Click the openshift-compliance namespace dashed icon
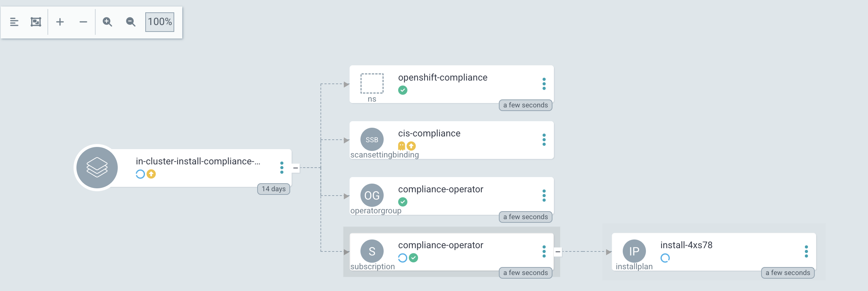Viewport: 868px width, 291px height. [372, 83]
